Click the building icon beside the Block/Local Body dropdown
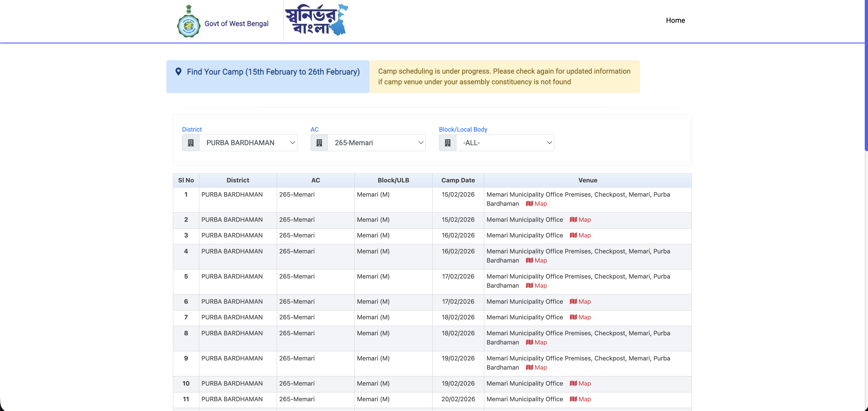This screenshot has height=411, width=868. point(448,143)
